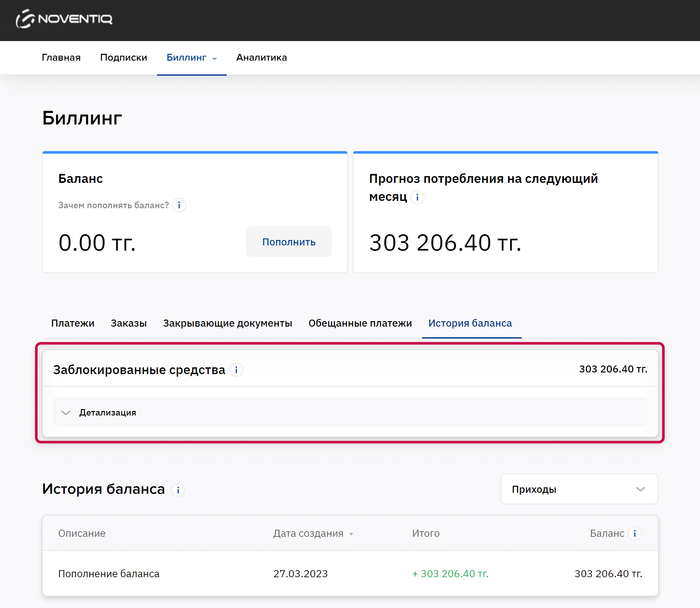The width and height of the screenshot is (700, 608).
Task: Select the 'Обещанные платежи' tab
Action: [360, 323]
